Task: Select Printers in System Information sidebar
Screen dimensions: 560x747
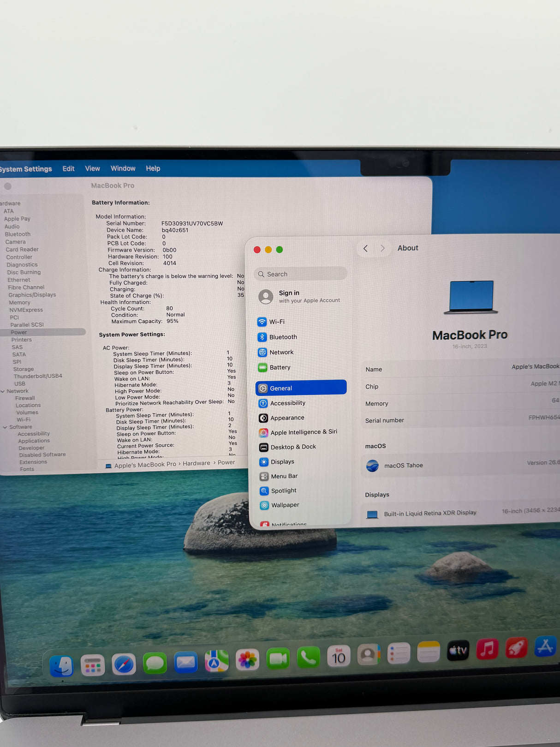Action: tap(21, 340)
